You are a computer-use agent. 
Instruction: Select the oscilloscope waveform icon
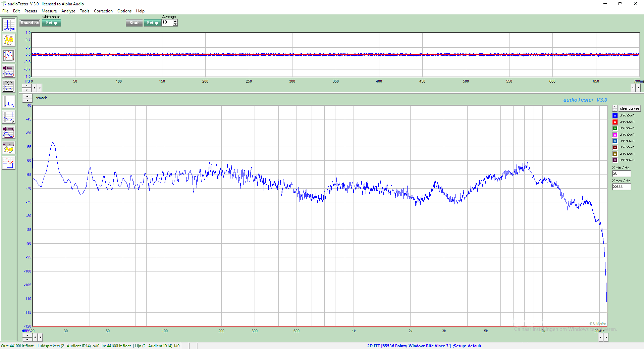(9, 163)
